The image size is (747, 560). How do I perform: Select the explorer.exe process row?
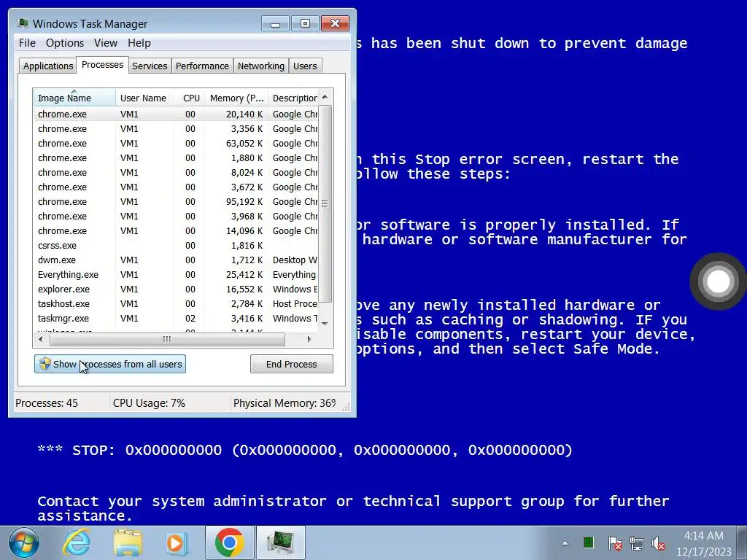tap(175, 289)
